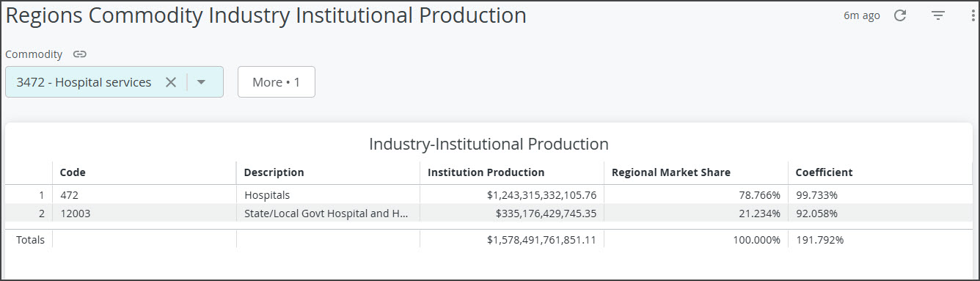This screenshot has height=281, width=980.
Task: Reload the dashboard data
Action: (900, 15)
